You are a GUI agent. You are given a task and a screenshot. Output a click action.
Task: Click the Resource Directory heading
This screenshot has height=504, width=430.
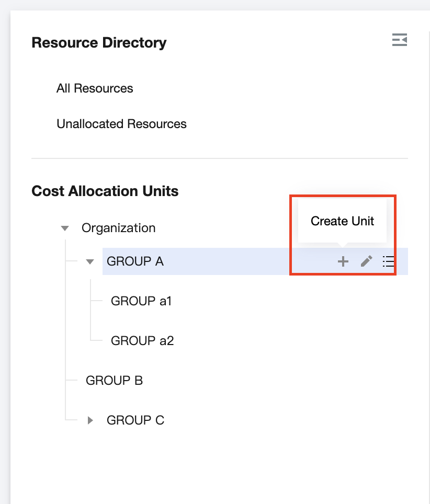click(x=99, y=43)
